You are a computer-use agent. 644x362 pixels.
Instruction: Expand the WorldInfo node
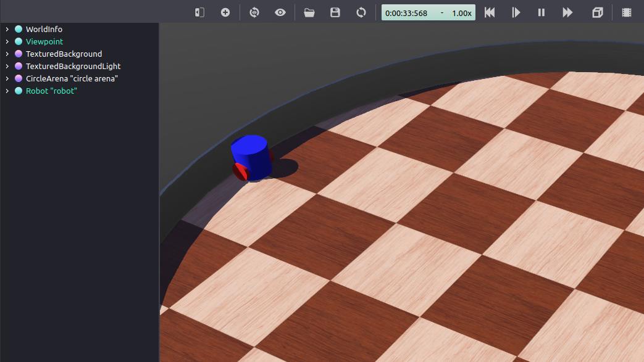point(7,29)
